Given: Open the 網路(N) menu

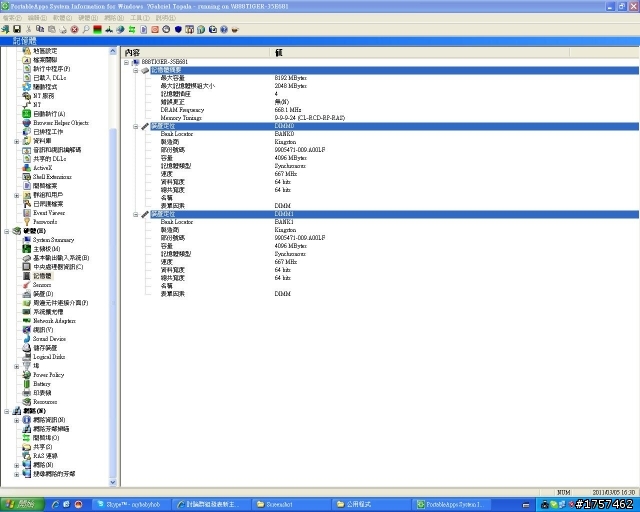Looking at the screenshot, I should [x=114, y=18].
